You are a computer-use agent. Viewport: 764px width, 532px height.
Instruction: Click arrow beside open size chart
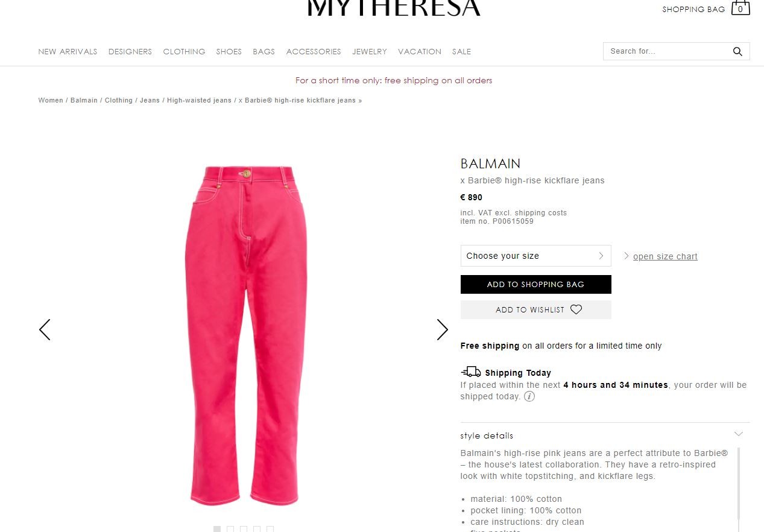coord(627,256)
